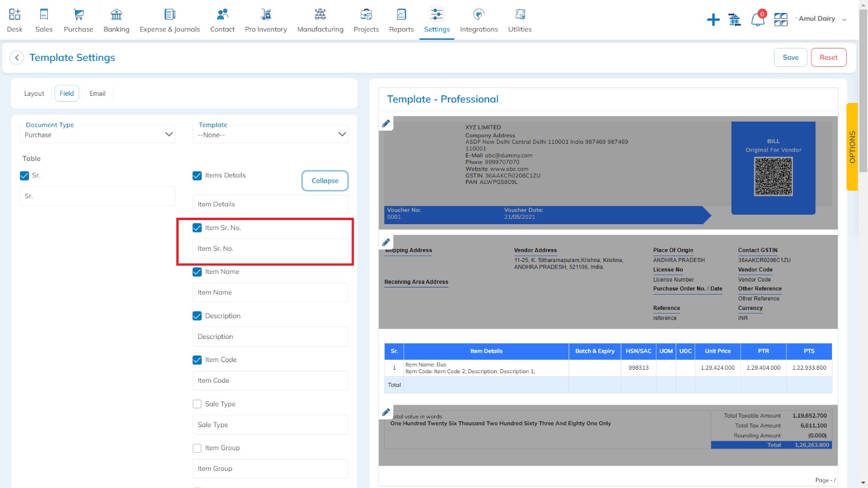Viewport: 868px width, 488px height.
Task: Edit the totals section pencil icon
Action: [386, 412]
